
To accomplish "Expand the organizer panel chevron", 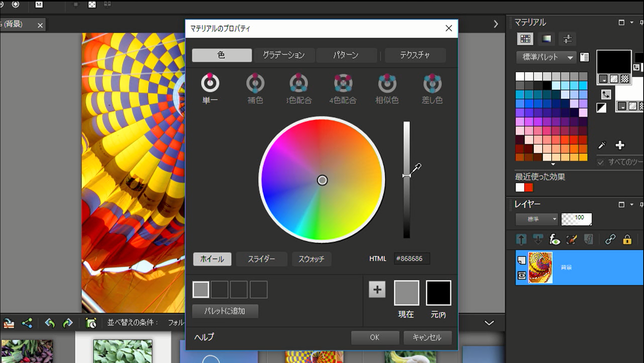I will tap(489, 323).
